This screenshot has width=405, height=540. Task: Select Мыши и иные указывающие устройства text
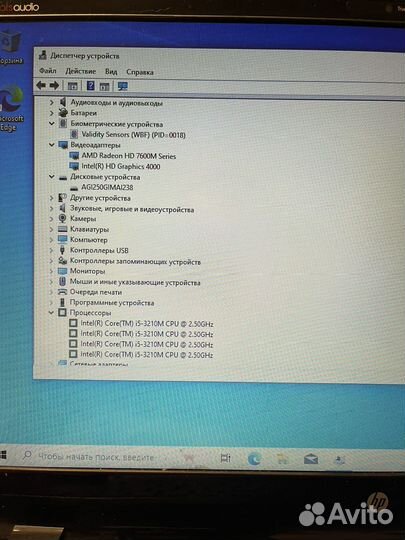[x=135, y=282]
